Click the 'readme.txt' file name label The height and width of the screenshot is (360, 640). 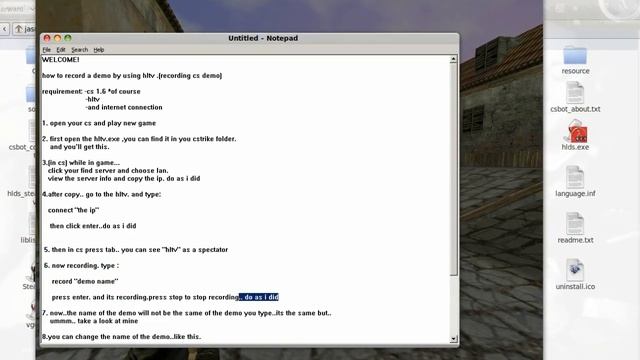[575, 240]
